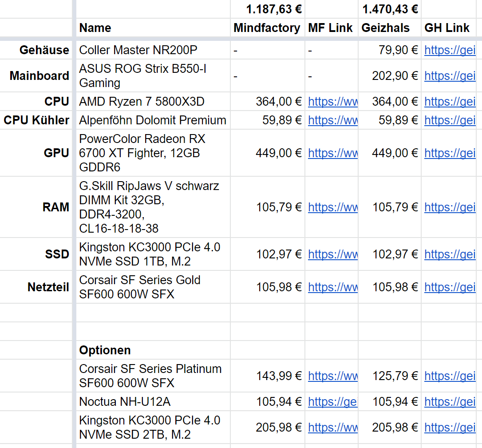Select the Mindfactory 364,00 € CPU price cell
Screen dimensions: 482x448
pos(268,102)
